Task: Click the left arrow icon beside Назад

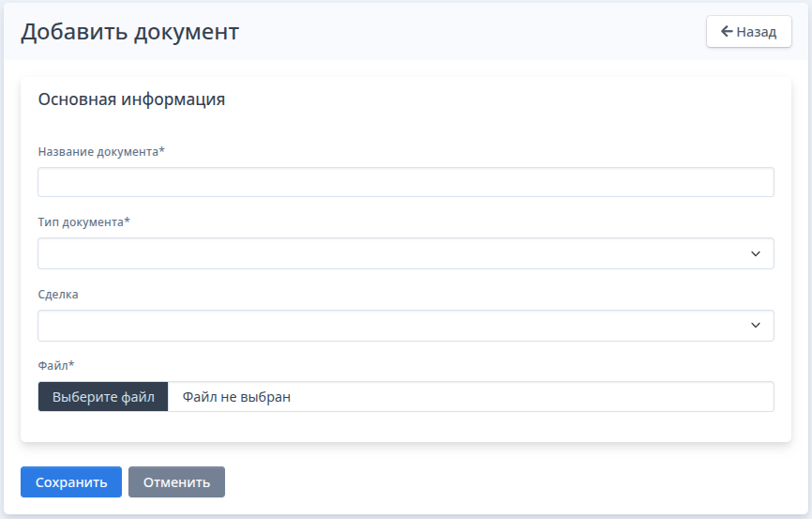Action: pyautogui.click(x=726, y=31)
